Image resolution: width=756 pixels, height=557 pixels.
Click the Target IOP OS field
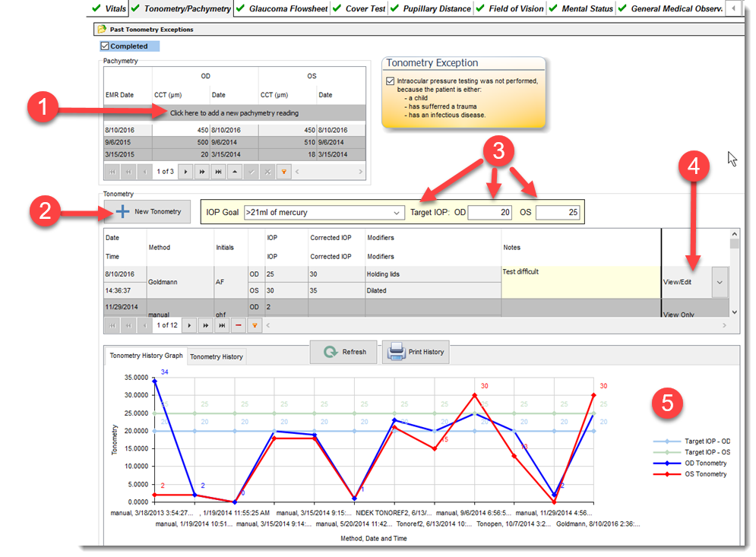(x=558, y=213)
